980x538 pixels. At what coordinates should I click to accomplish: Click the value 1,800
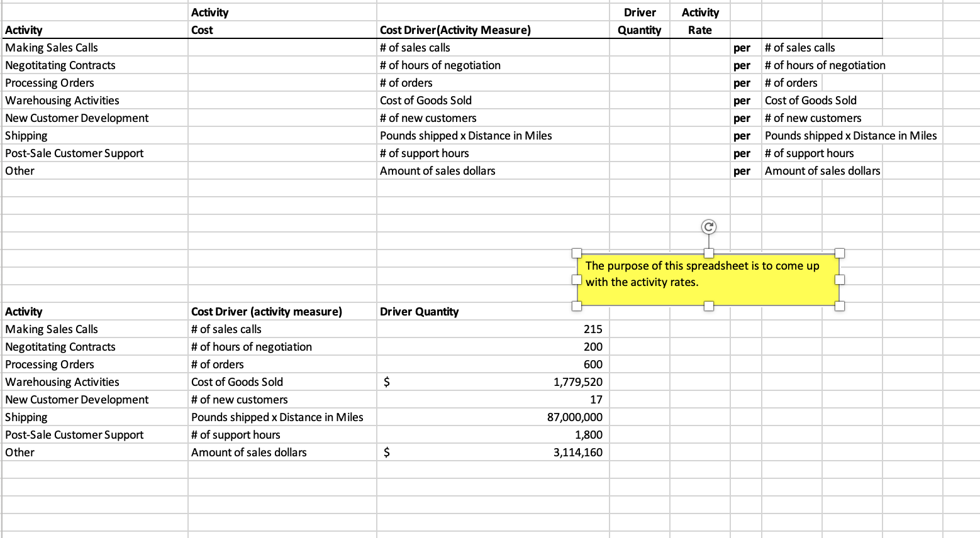click(x=588, y=434)
